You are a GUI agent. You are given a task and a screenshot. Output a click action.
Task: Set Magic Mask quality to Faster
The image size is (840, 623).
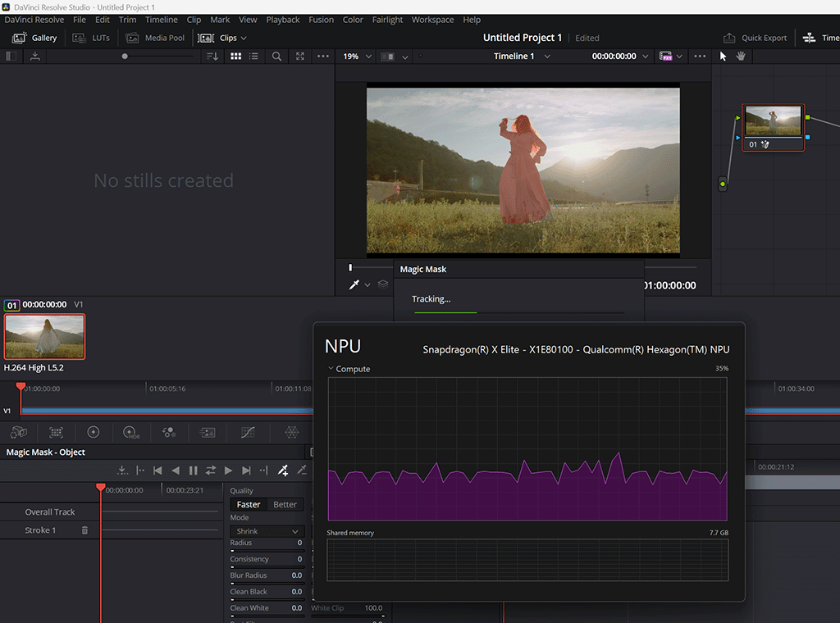[x=248, y=504]
